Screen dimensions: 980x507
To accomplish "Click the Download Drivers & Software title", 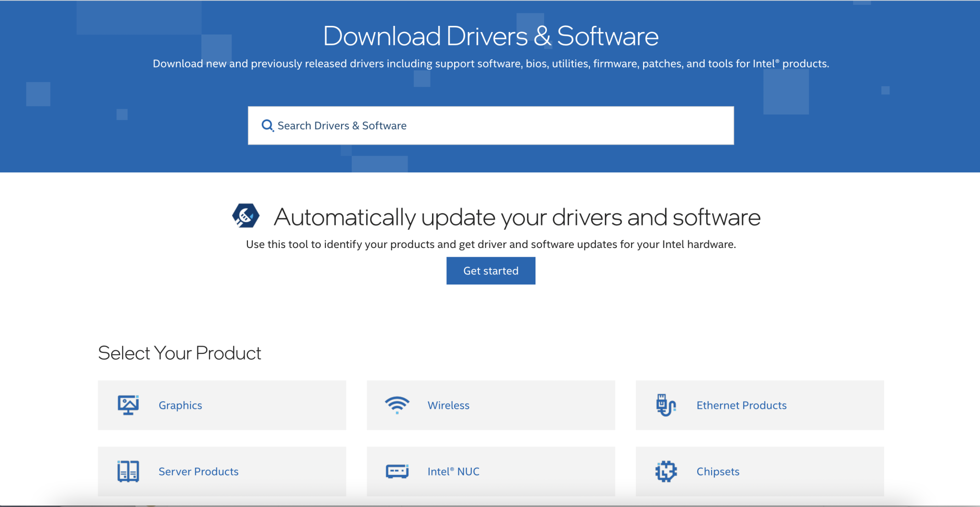I will (490, 36).
